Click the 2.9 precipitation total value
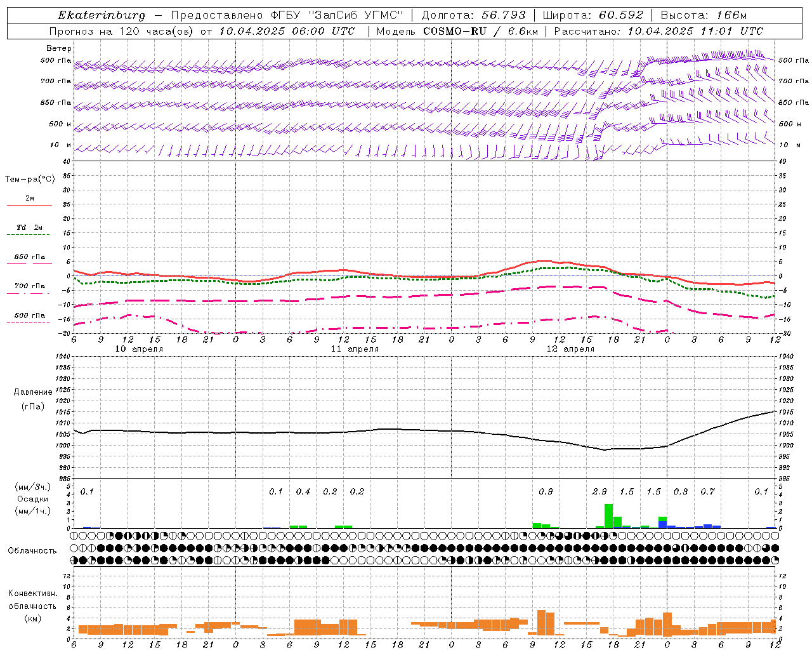Image resolution: width=812 pixels, height=650 pixels. (x=599, y=491)
